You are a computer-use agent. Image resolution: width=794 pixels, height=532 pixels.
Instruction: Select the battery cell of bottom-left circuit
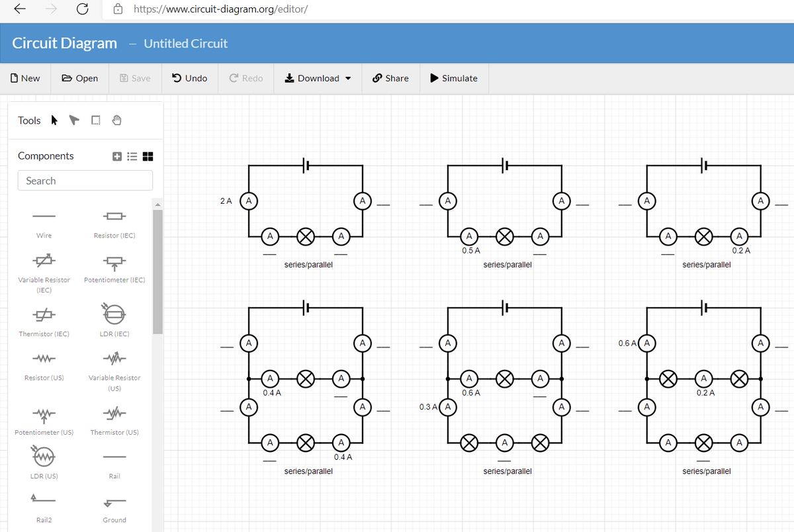point(306,308)
